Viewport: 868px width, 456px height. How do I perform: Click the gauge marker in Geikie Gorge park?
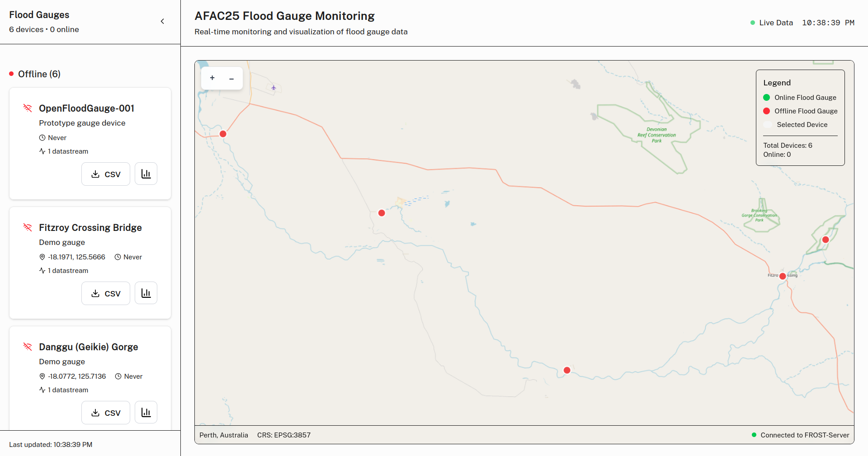(826, 240)
